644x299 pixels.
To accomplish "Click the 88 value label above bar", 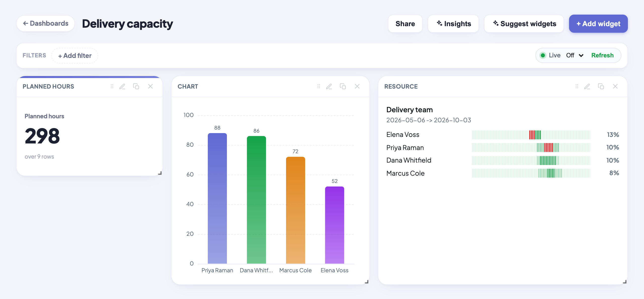I will 217,128.
